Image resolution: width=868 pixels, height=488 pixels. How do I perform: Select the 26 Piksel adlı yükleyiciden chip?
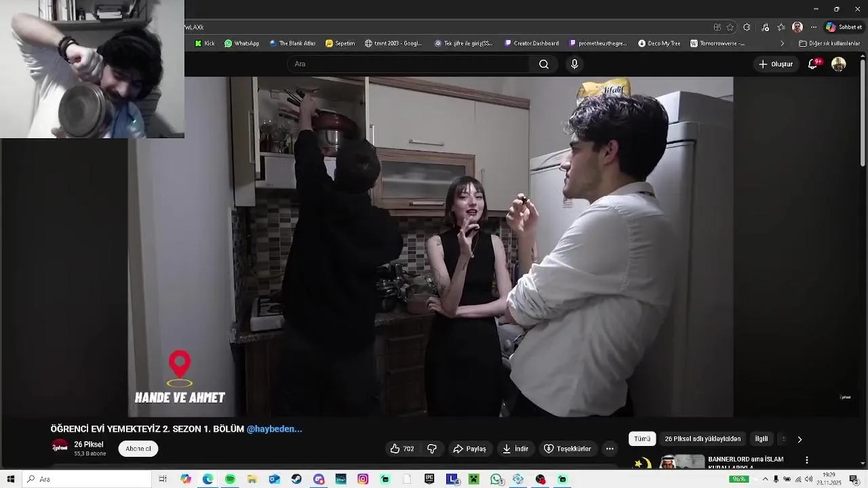(x=703, y=439)
